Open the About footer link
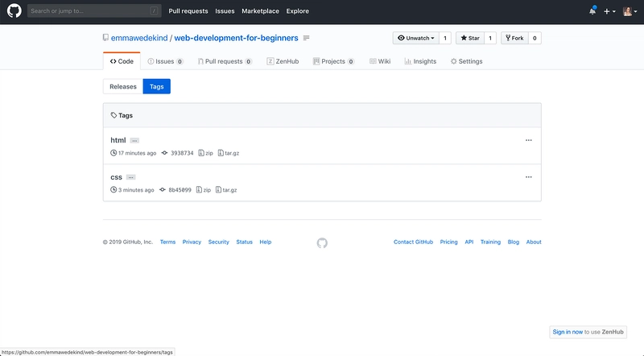Viewport: 644px width, 356px height. (534, 242)
